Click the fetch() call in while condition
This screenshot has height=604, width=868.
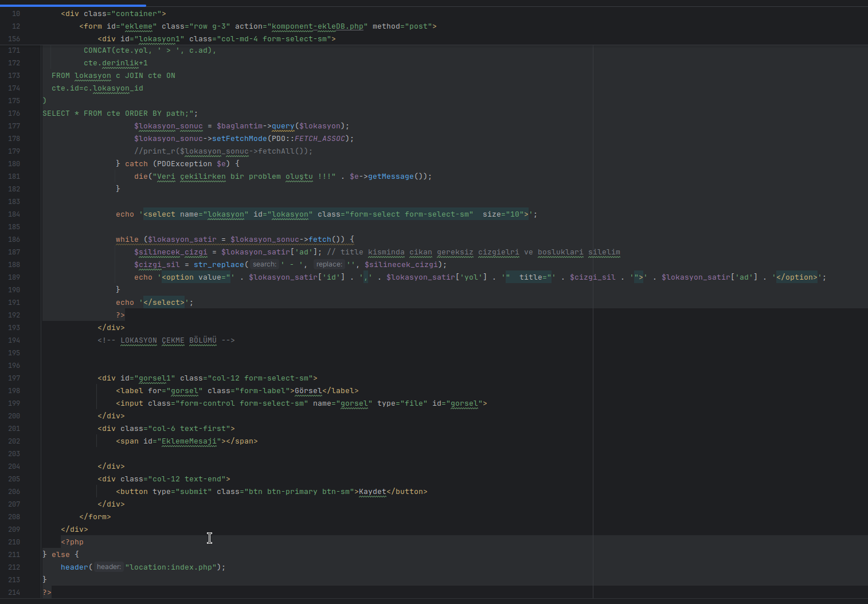pyautogui.click(x=327, y=240)
